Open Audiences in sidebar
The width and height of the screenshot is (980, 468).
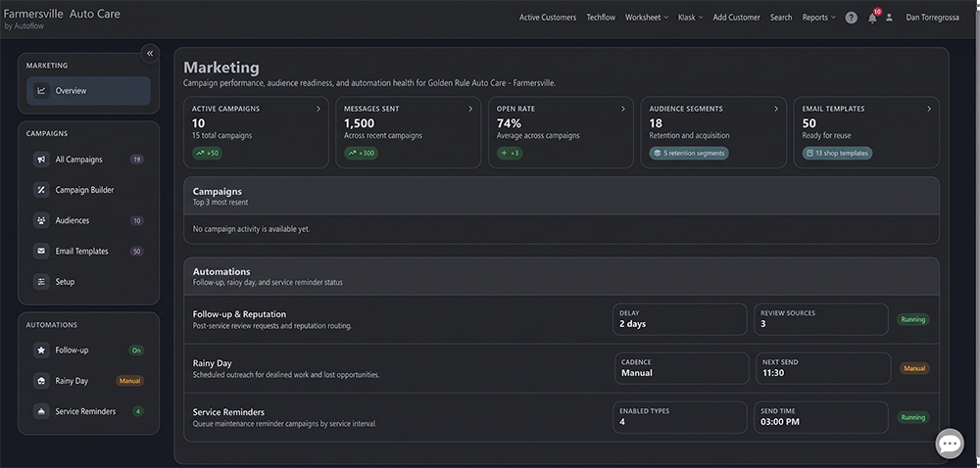[88, 220]
